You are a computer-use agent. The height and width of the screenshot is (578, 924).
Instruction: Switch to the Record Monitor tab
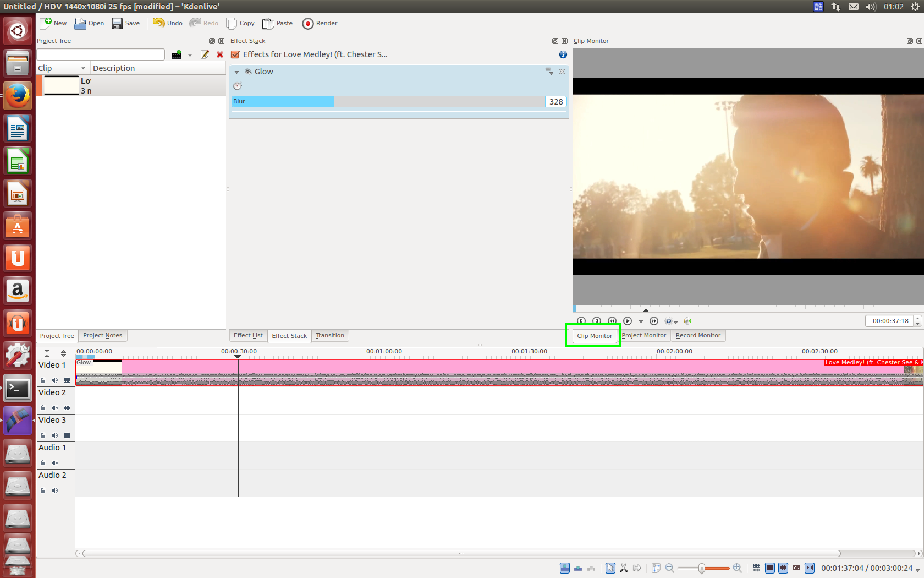click(698, 335)
